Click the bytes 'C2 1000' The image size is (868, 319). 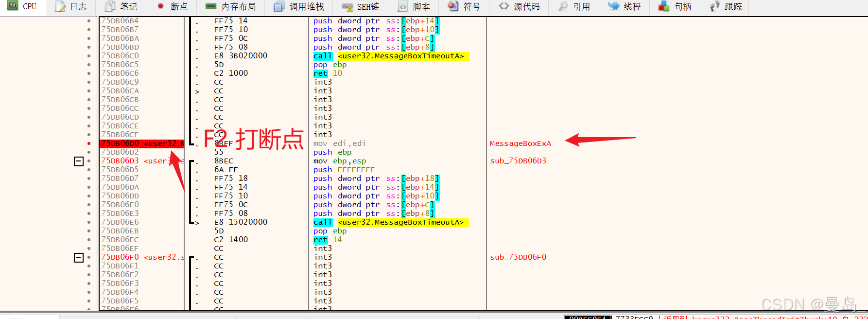tap(231, 73)
